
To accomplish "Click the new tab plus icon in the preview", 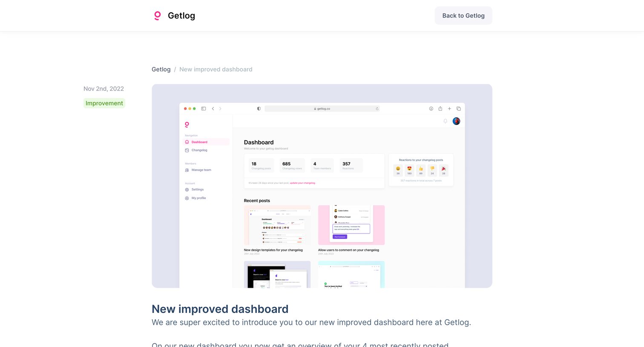I will [449, 109].
